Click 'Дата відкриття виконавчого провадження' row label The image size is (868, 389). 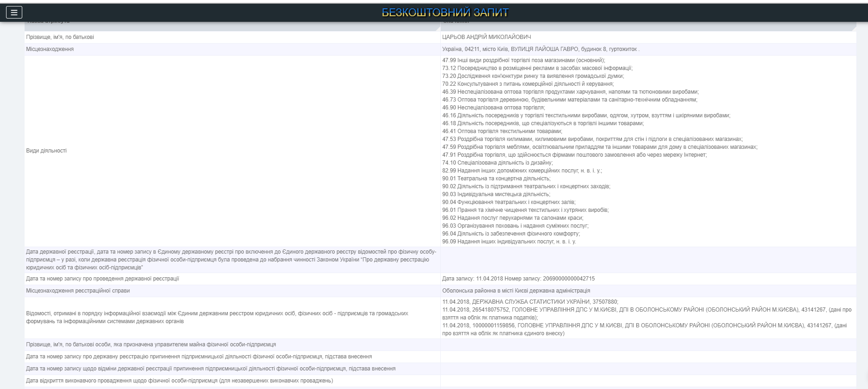(x=179, y=381)
